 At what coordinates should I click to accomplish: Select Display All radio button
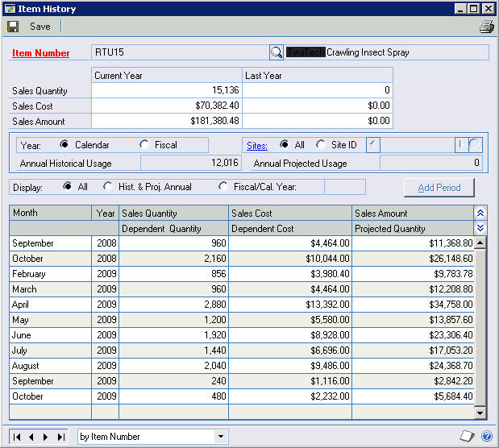point(67,186)
